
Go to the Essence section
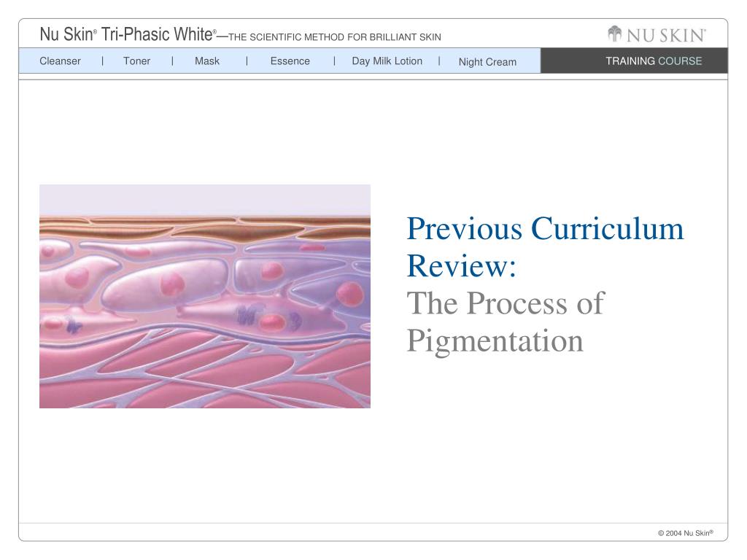[x=290, y=61]
